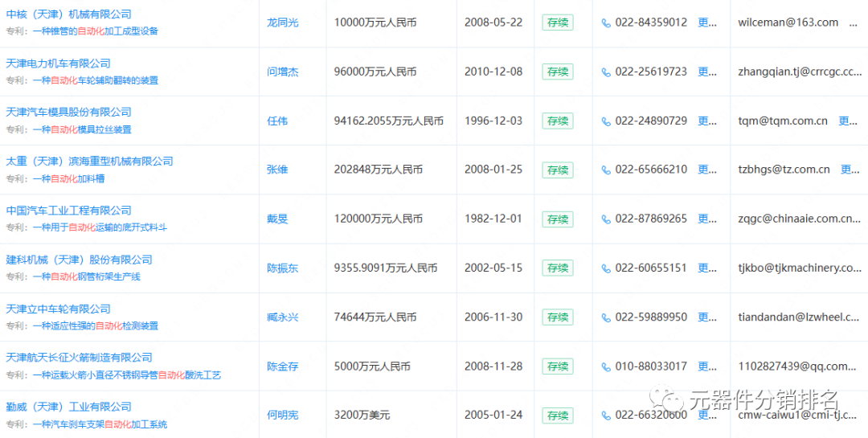Open patent 一种汽车刹车支架自动化加工系统

coord(100,424)
